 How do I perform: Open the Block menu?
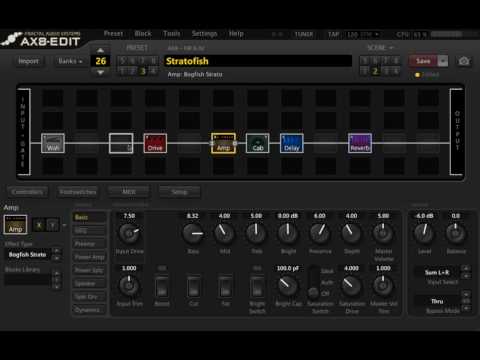143,34
